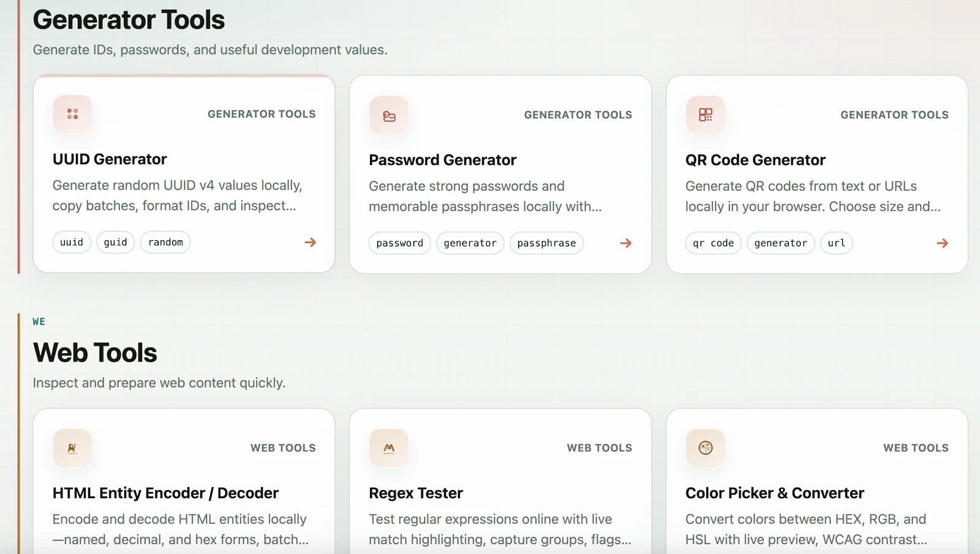This screenshot has width=980, height=554.
Task: Click 'WEB TOOLS' label on Regex Tester card
Action: 600,448
